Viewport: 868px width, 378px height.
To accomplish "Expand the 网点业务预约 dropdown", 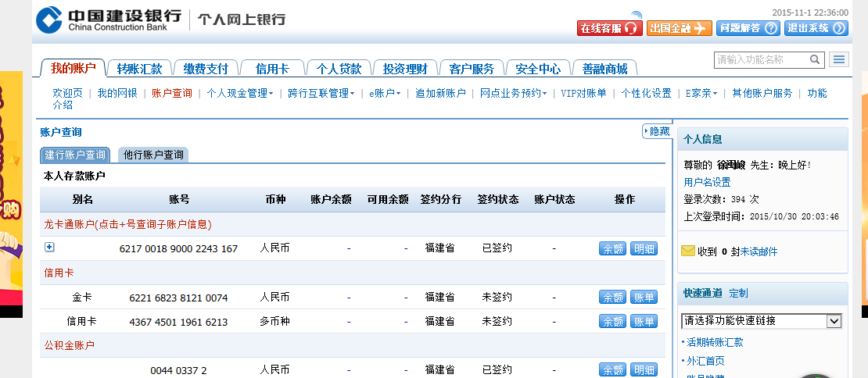I will pos(513,94).
